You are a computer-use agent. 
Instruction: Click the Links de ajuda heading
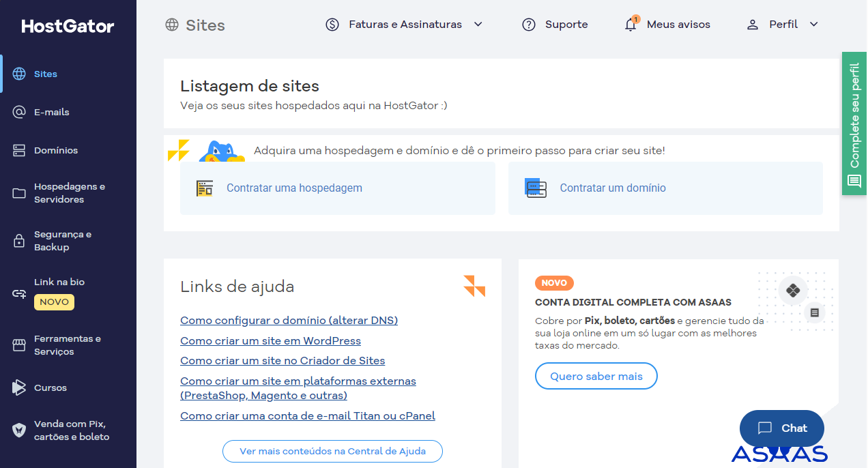tap(237, 287)
